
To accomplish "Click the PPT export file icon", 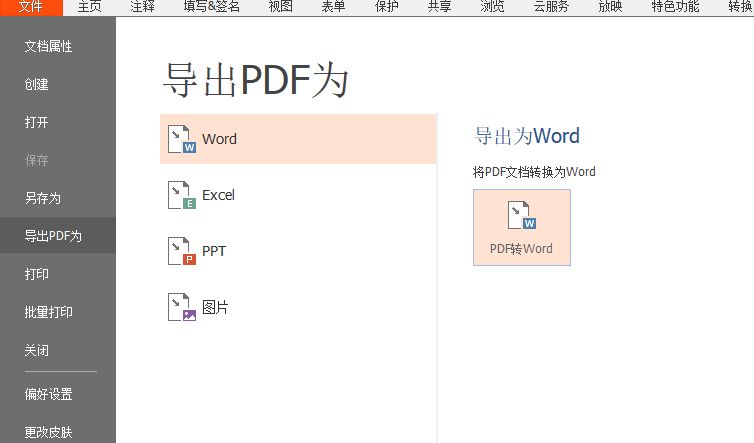I will (x=182, y=251).
